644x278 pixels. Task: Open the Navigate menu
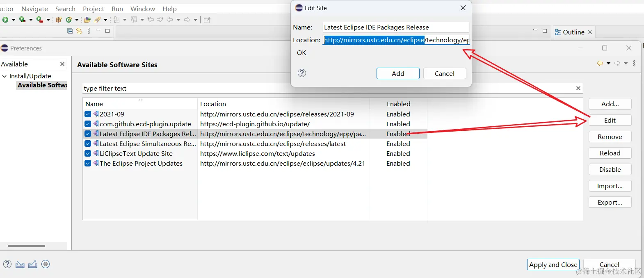(x=34, y=9)
